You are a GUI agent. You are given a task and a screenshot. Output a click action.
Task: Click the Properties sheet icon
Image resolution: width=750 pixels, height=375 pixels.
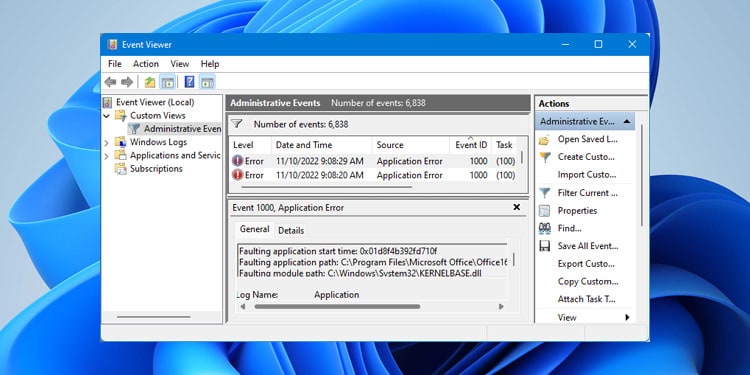(x=544, y=210)
